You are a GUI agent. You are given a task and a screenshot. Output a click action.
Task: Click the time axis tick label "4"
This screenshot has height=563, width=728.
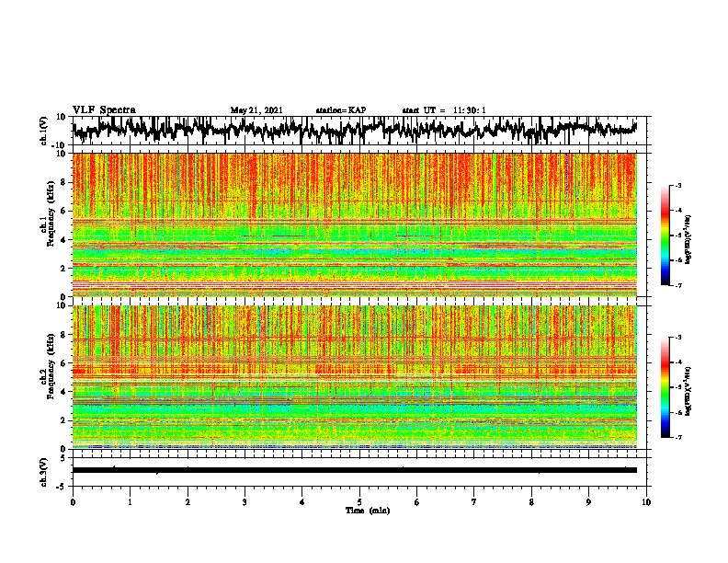pos(302,502)
